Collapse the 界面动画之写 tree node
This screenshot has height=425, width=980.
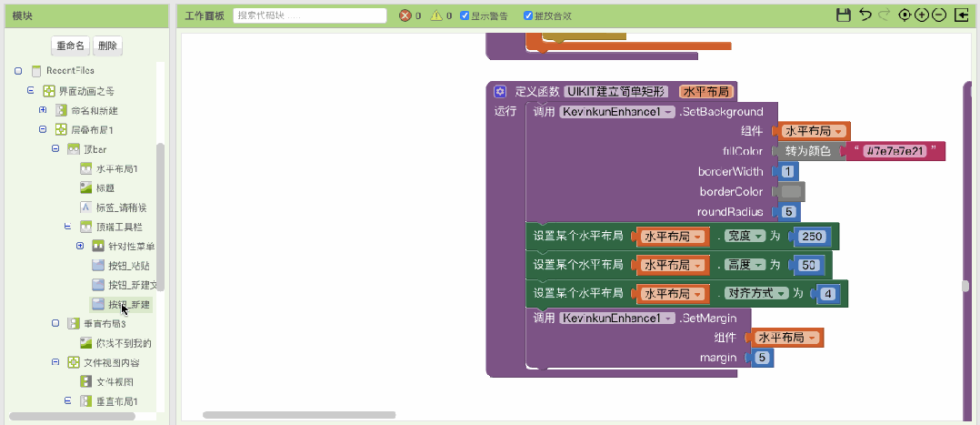click(30, 91)
